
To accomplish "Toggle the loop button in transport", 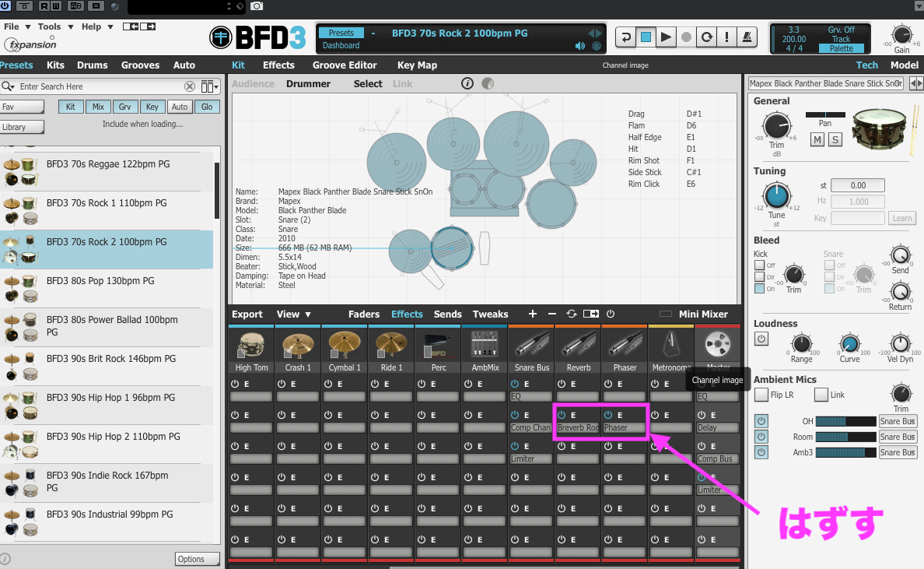I will pyautogui.click(x=706, y=37).
